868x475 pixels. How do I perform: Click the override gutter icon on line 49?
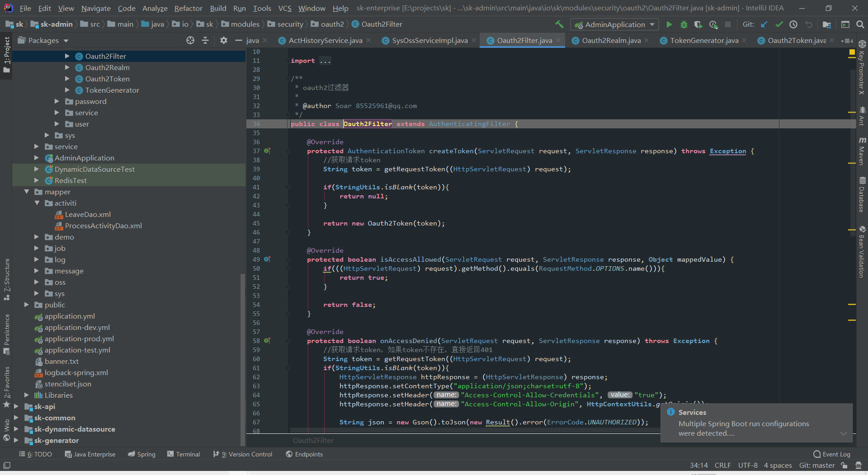[x=267, y=259]
